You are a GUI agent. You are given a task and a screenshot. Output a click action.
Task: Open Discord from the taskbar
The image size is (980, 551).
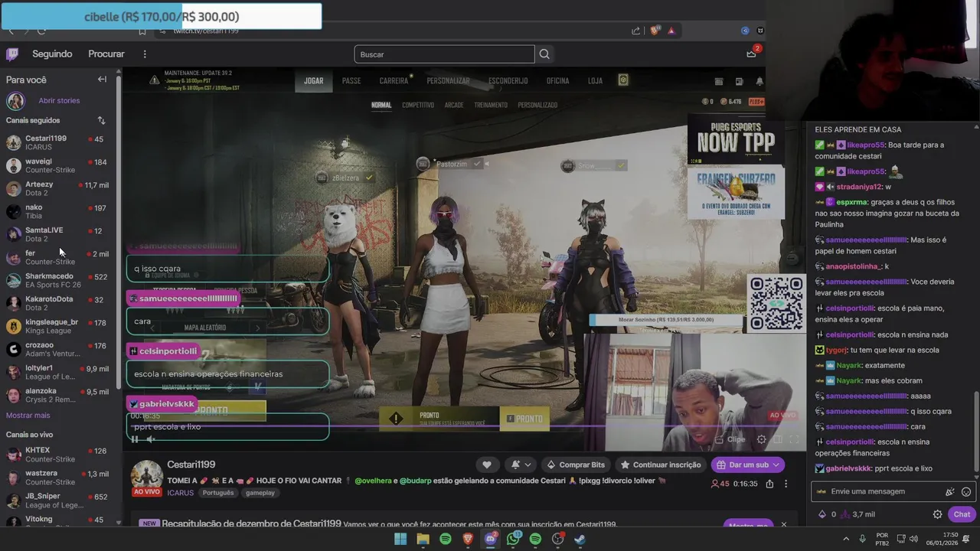[x=491, y=539]
